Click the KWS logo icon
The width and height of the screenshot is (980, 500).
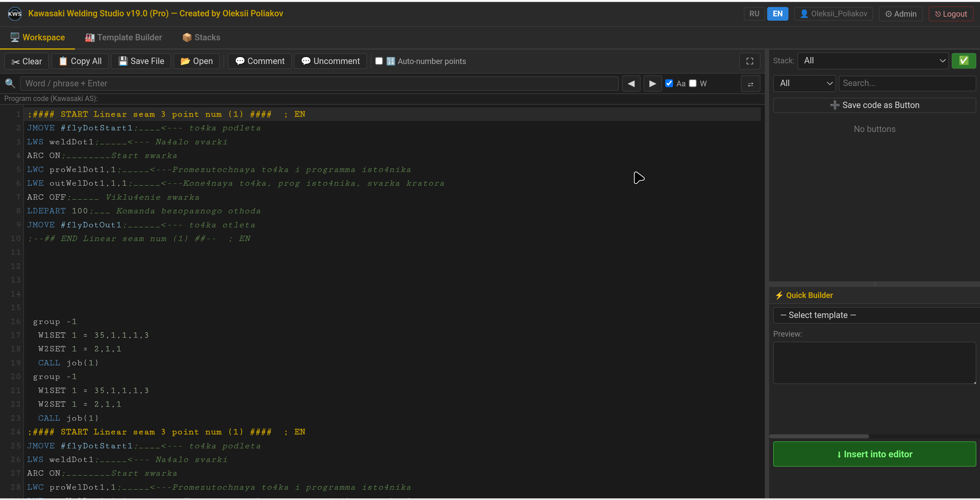(x=15, y=14)
